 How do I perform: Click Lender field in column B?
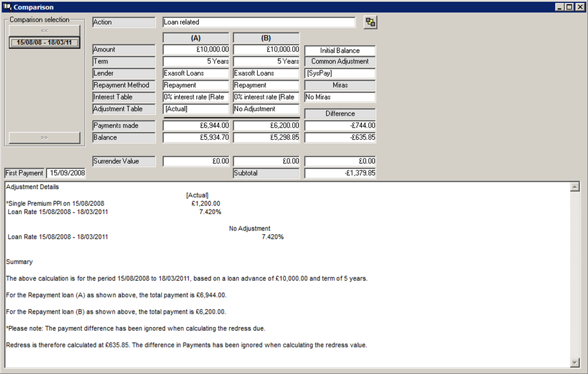(x=266, y=74)
